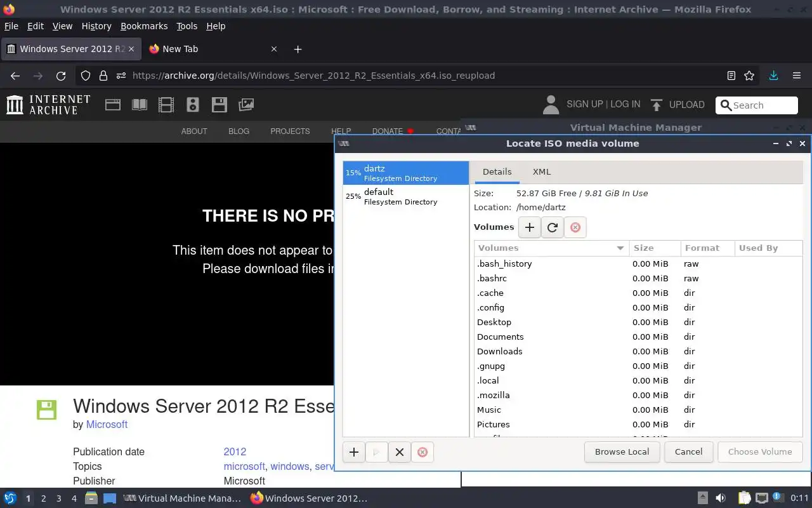Open site permissions shield icon
Screen dimensions: 812x508
point(86,76)
